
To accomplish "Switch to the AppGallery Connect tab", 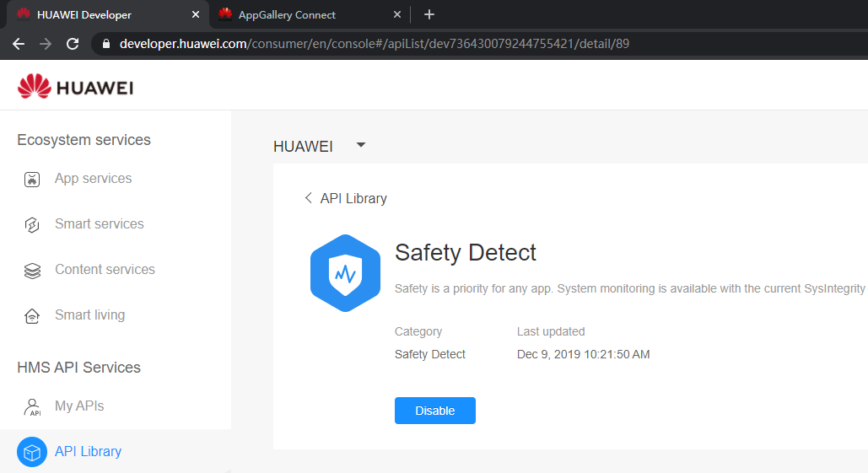I will pos(287,14).
